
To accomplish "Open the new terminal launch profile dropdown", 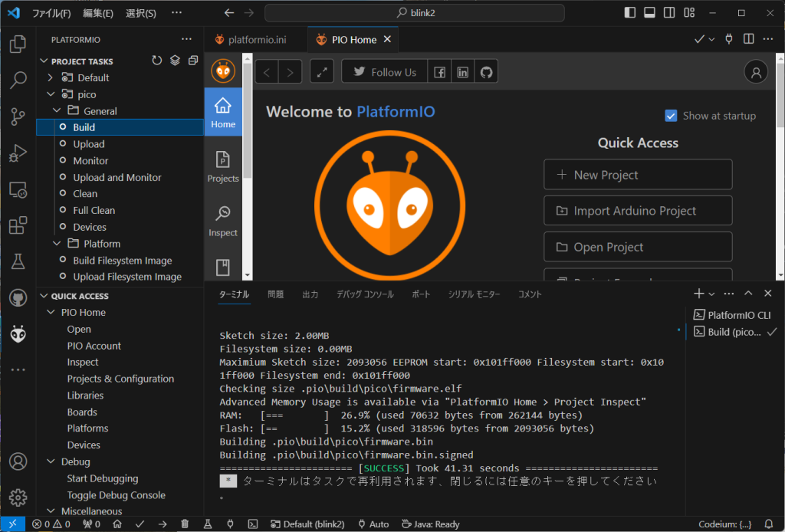I will coord(711,294).
